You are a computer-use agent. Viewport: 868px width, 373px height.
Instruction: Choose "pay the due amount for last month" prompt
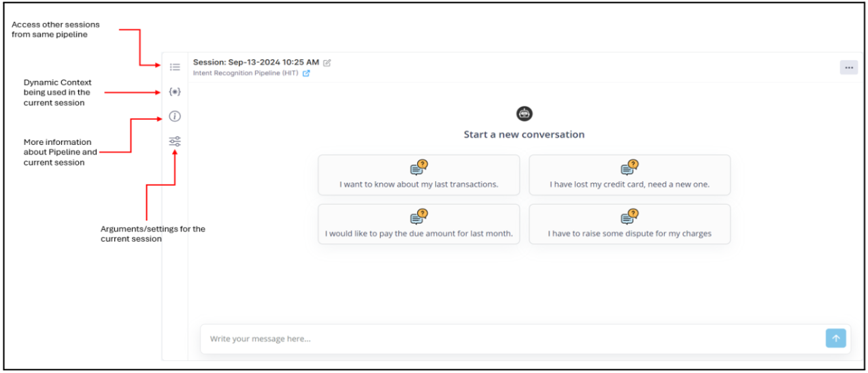pos(419,224)
